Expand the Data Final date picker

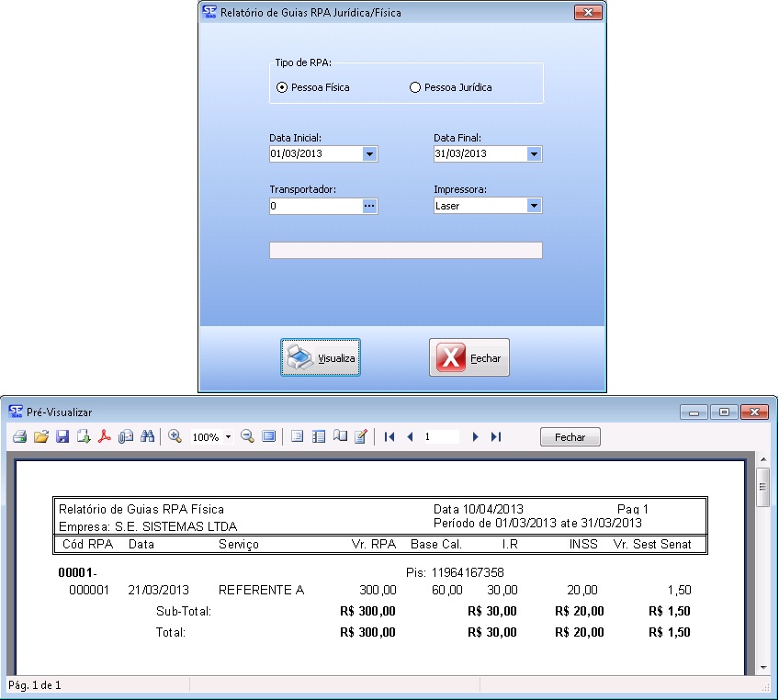click(534, 154)
